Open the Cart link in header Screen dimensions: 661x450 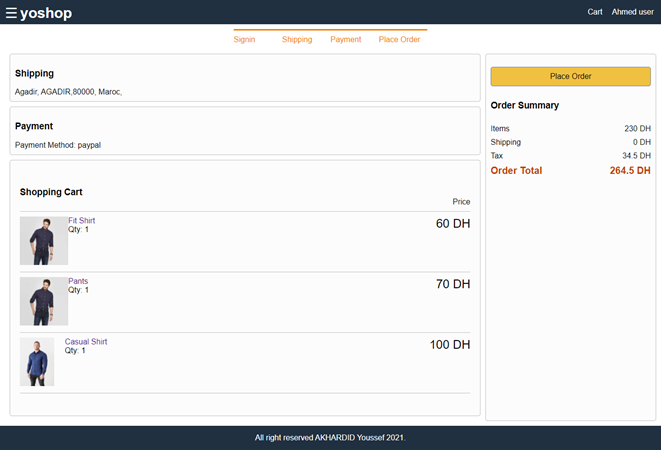(595, 12)
